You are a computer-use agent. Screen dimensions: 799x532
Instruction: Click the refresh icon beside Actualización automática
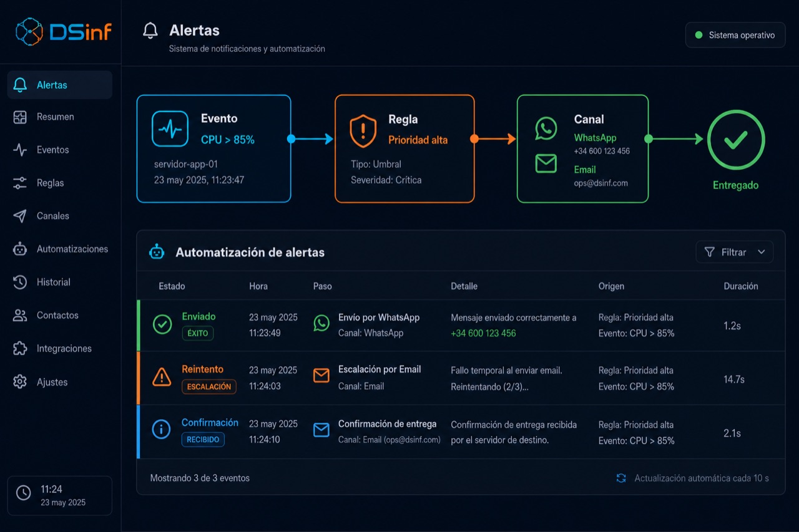[621, 478]
